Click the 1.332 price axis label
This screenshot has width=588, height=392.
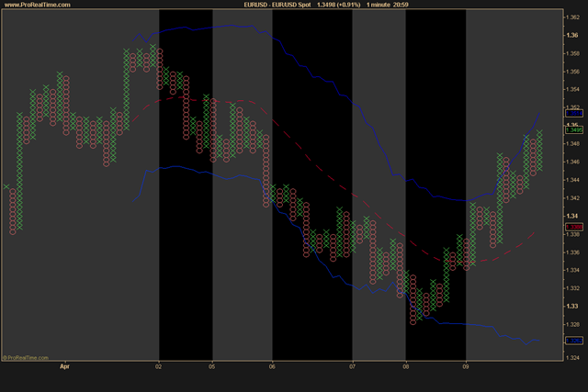tap(572, 288)
